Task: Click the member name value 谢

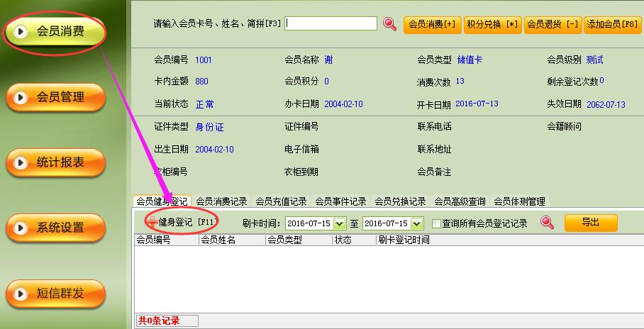Action: (328, 60)
